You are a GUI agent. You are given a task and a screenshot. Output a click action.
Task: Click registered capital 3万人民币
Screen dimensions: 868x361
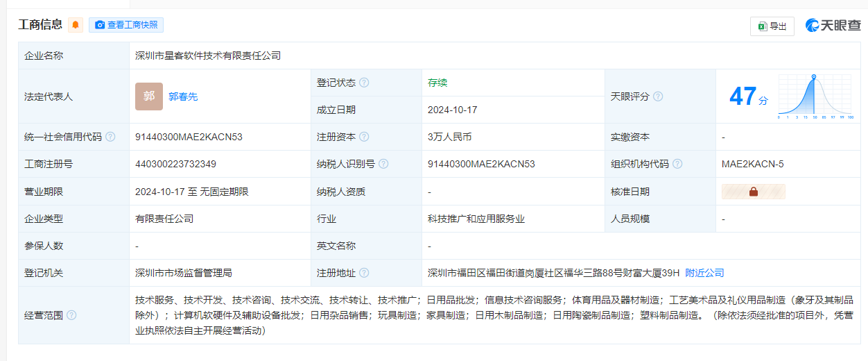coord(449,137)
